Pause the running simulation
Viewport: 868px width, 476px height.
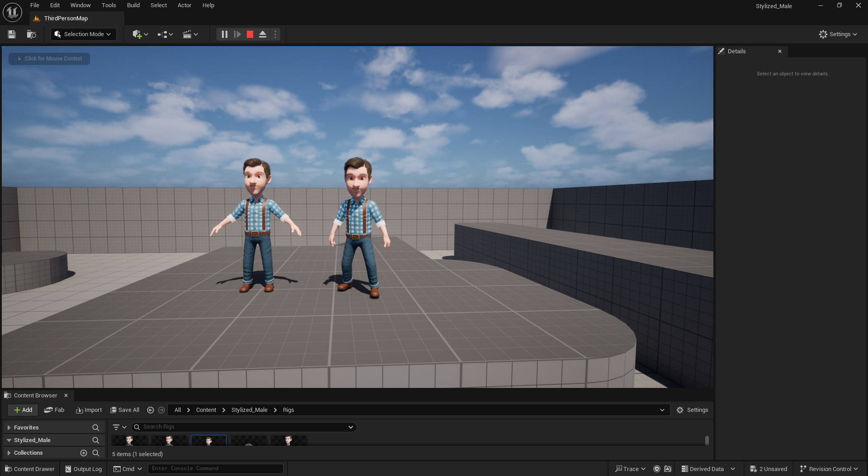(224, 34)
